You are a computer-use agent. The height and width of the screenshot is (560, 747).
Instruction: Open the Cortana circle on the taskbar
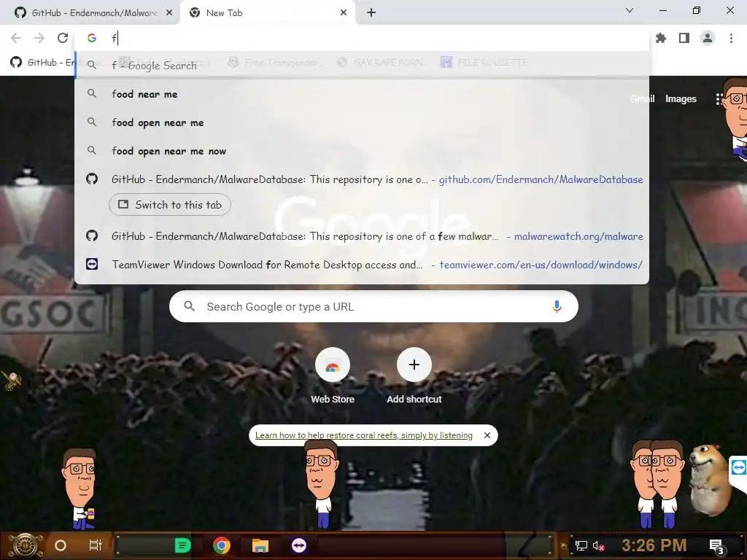(x=61, y=545)
